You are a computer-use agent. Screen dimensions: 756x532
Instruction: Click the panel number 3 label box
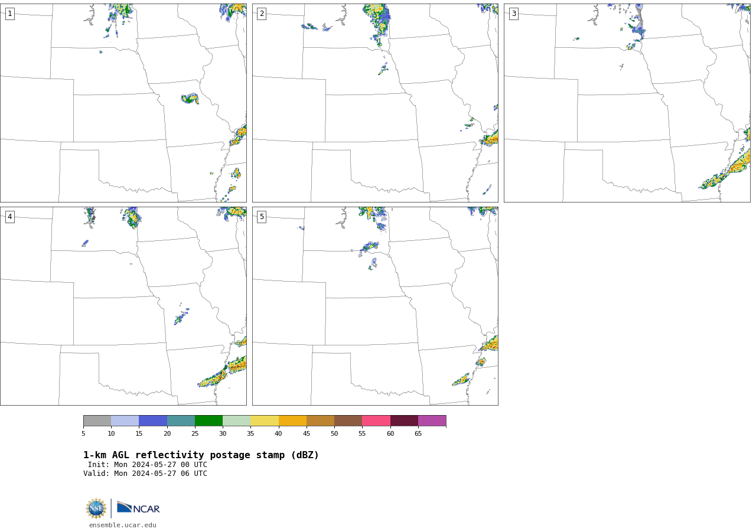pos(513,14)
